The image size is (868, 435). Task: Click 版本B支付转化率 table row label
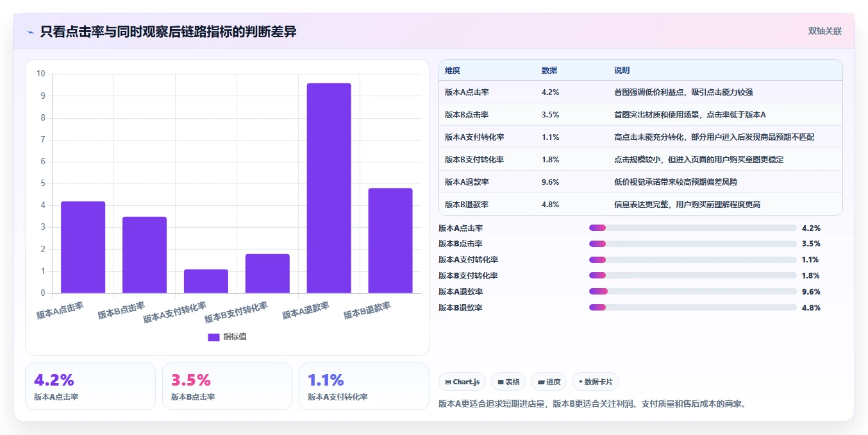(474, 160)
